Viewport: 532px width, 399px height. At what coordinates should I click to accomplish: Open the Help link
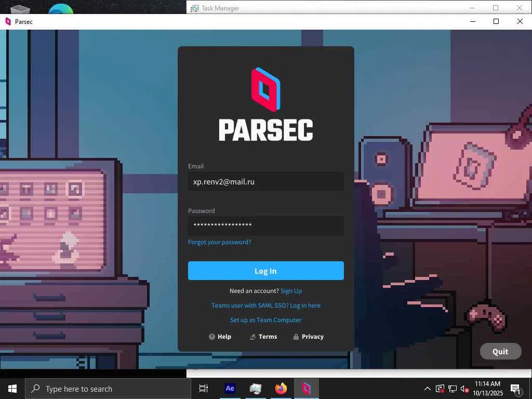coord(220,337)
